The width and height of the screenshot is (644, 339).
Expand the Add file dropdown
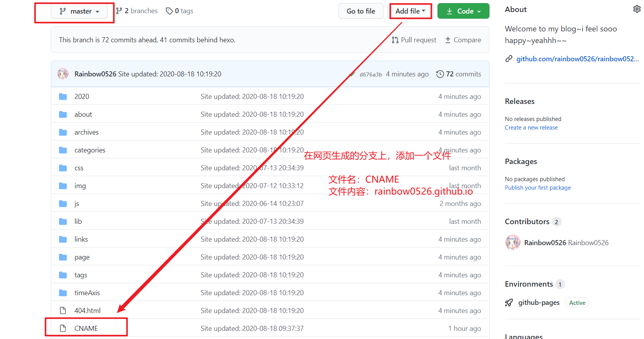pos(410,11)
